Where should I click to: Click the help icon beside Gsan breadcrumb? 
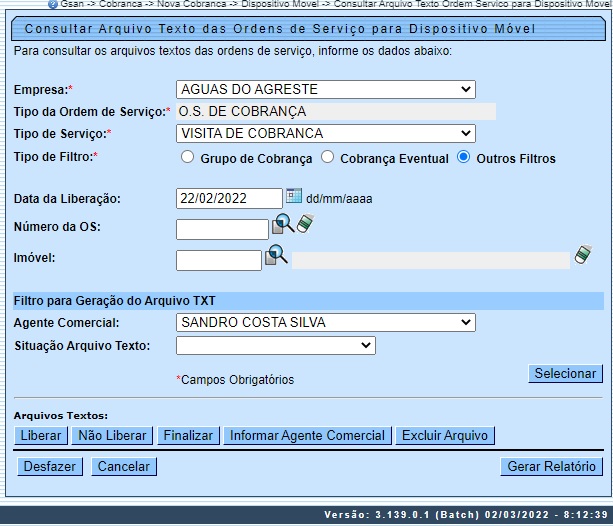pyautogui.click(x=53, y=4)
